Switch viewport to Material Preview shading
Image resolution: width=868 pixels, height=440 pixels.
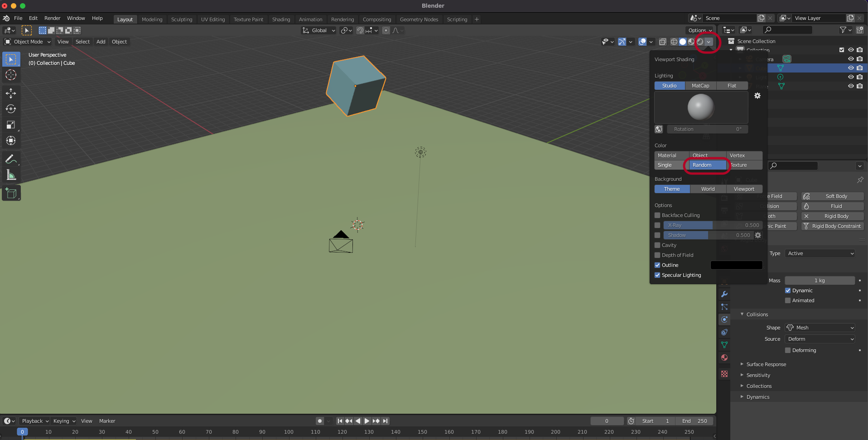(x=691, y=42)
